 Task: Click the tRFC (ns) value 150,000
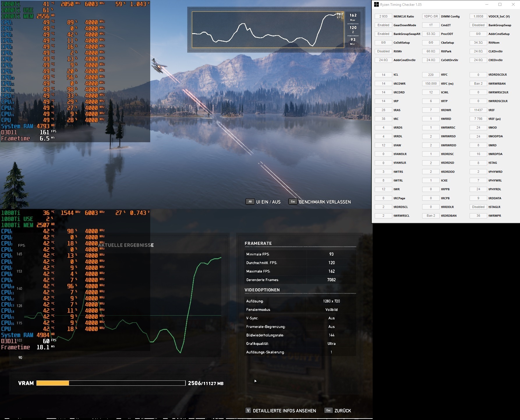[431, 83]
